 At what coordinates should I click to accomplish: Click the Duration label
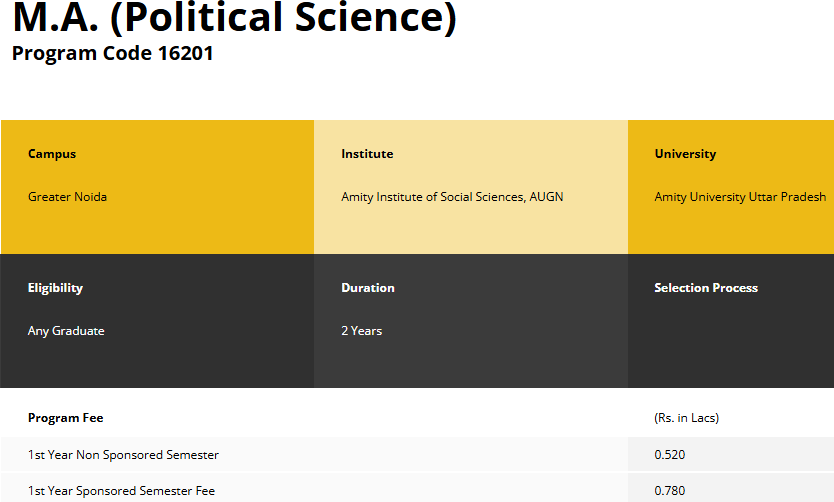pyautogui.click(x=368, y=288)
